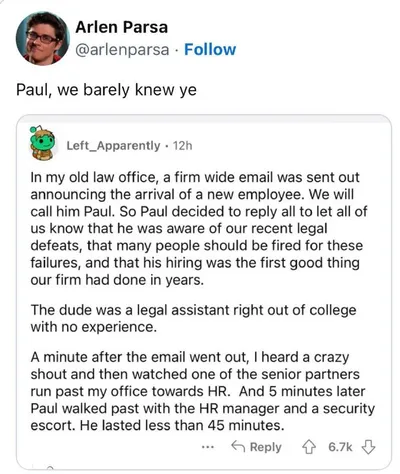Follow Arlen Parsa

click(210, 49)
